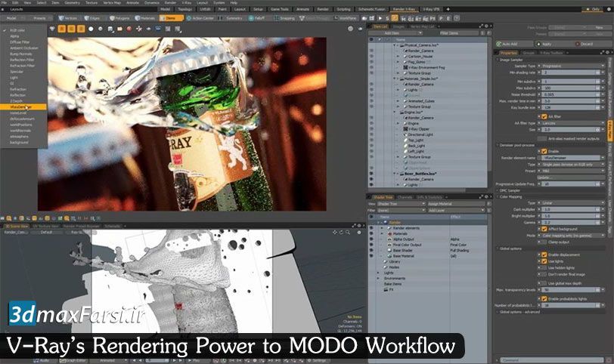Screen dimensions: 614x364
Task: Click the small gray sphere icon in render toolbar
Action: coord(101,29)
